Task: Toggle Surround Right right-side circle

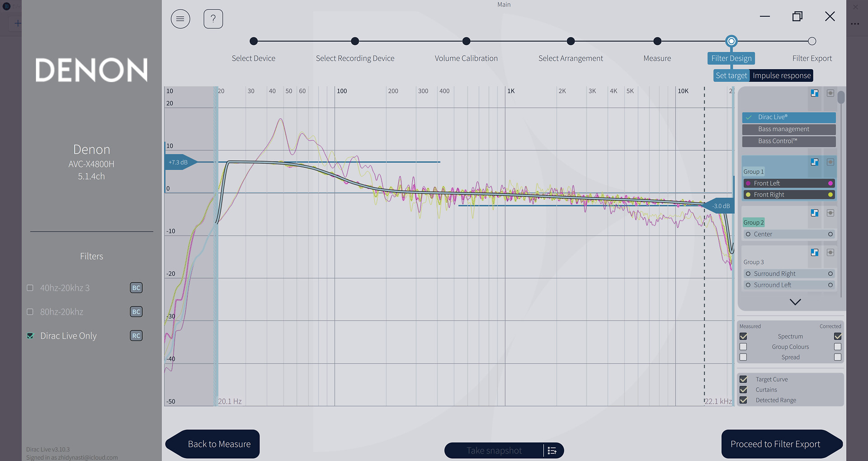Action: click(830, 274)
